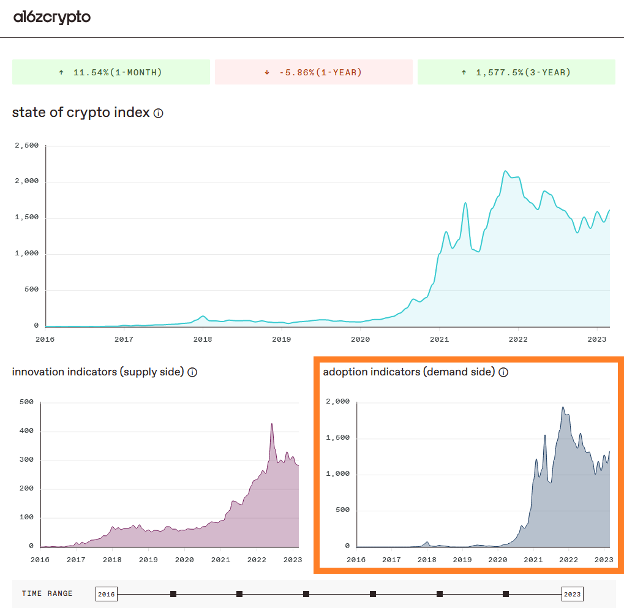This screenshot has height=614, width=624.
Task: Click info icon beside innovation indicators title
Action: (x=192, y=372)
